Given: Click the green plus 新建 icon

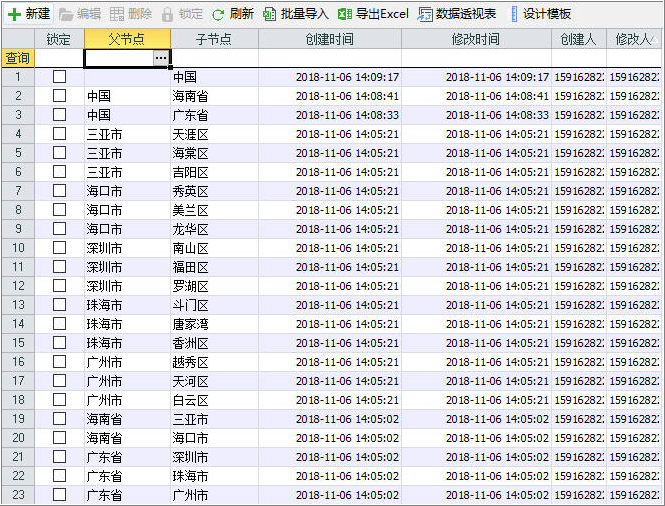Looking at the screenshot, I should point(14,14).
